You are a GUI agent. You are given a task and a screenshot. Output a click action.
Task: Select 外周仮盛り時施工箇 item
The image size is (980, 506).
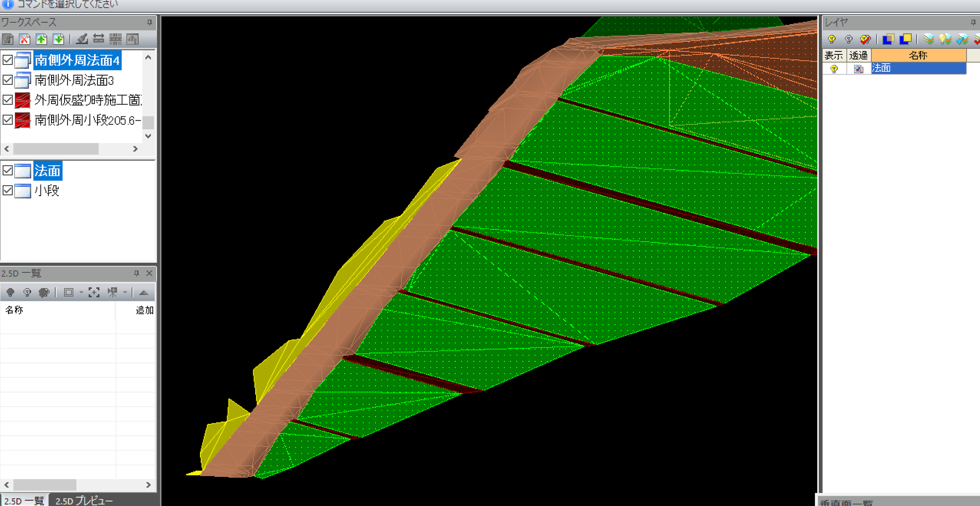pos(88,100)
